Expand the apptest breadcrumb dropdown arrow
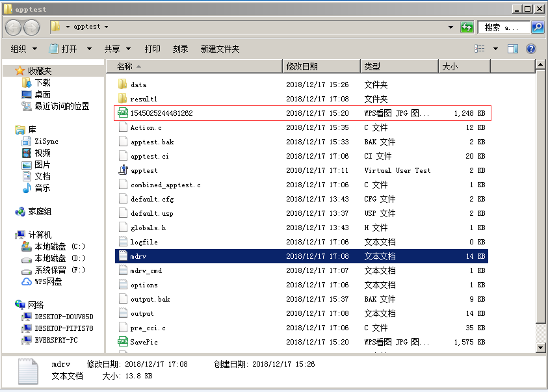 (x=106, y=27)
